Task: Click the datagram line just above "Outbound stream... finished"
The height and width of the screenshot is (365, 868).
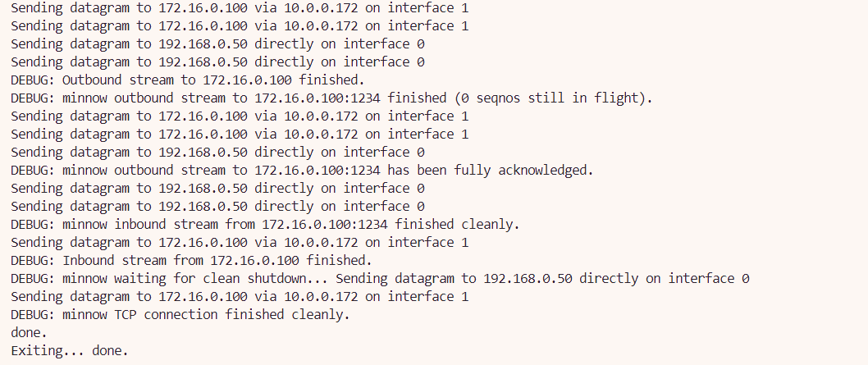Action: click(x=217, y=62)
